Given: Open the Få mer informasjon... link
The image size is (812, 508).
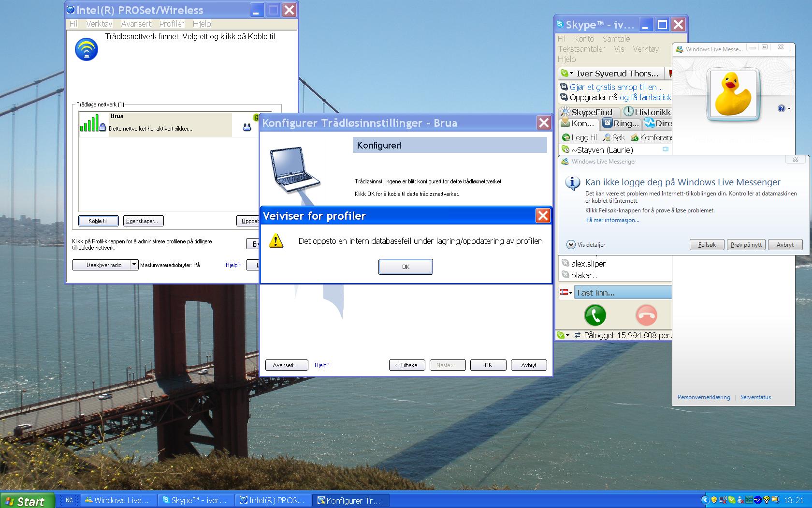Looking at the screenshot, I should [x=612, y=220].
